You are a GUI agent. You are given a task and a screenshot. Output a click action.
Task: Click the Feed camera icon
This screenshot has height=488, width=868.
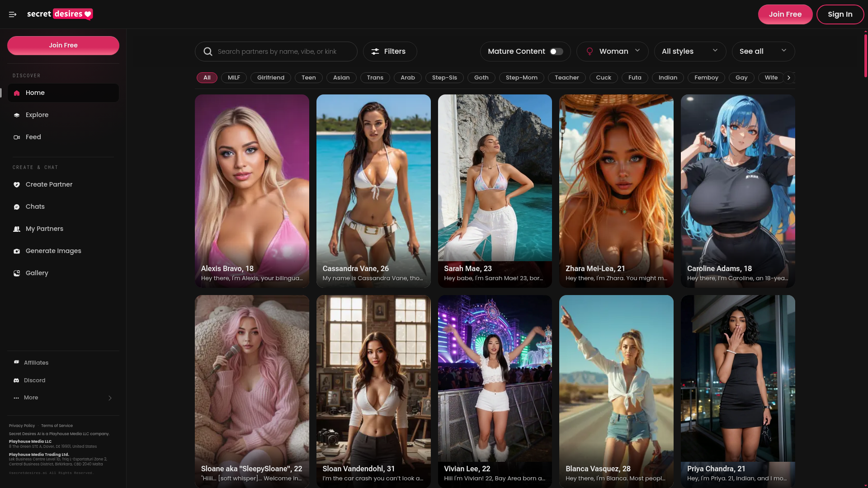17,137
